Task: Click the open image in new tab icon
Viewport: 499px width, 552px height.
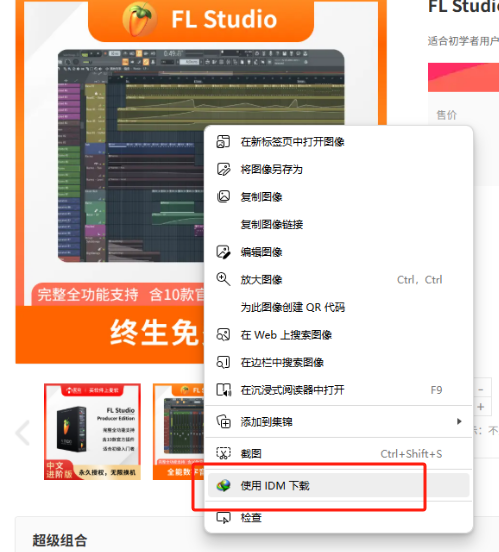Action: 223,142
